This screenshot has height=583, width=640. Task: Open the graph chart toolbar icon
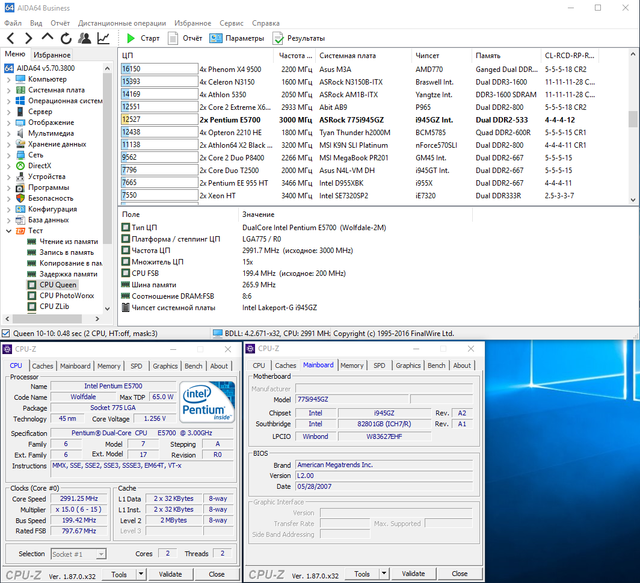click(103, 38)
